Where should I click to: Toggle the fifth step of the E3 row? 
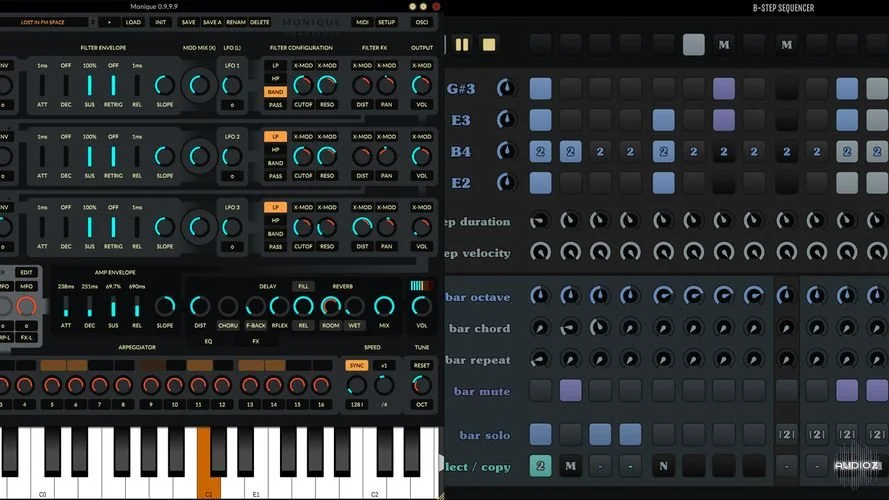click(x=663, y=120)
